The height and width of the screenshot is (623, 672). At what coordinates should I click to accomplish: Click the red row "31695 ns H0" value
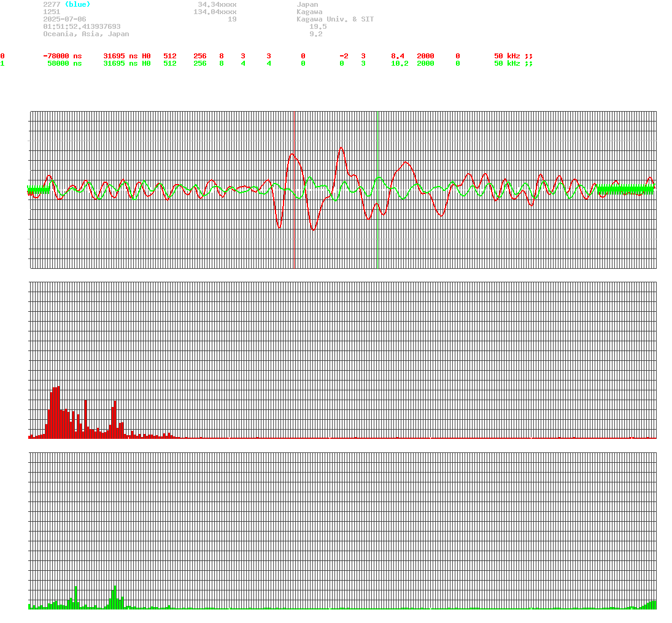tap(127, 56)
